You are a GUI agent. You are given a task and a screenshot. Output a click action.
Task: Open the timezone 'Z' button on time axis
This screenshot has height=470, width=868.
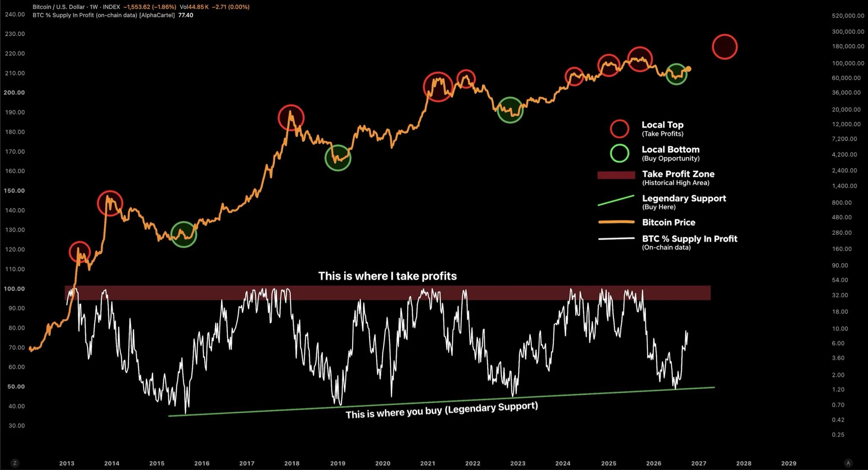pyautogui.click(x=15, y=463)
